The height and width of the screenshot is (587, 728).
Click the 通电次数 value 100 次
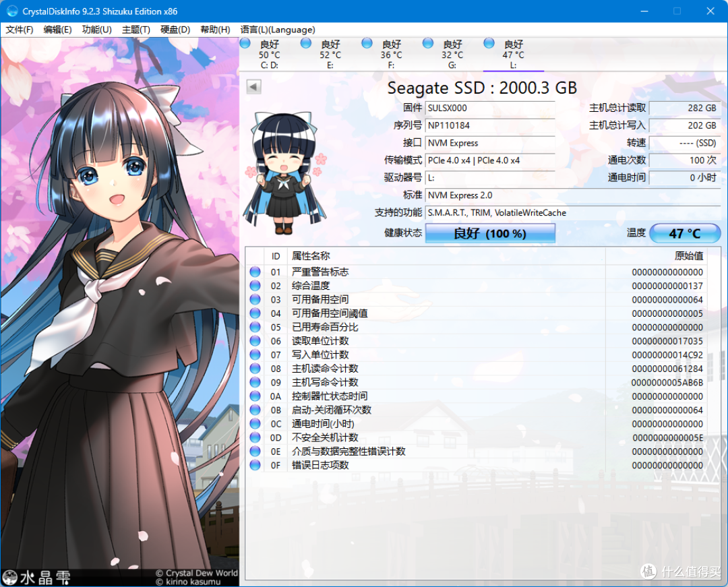click(x=684, y=160)
